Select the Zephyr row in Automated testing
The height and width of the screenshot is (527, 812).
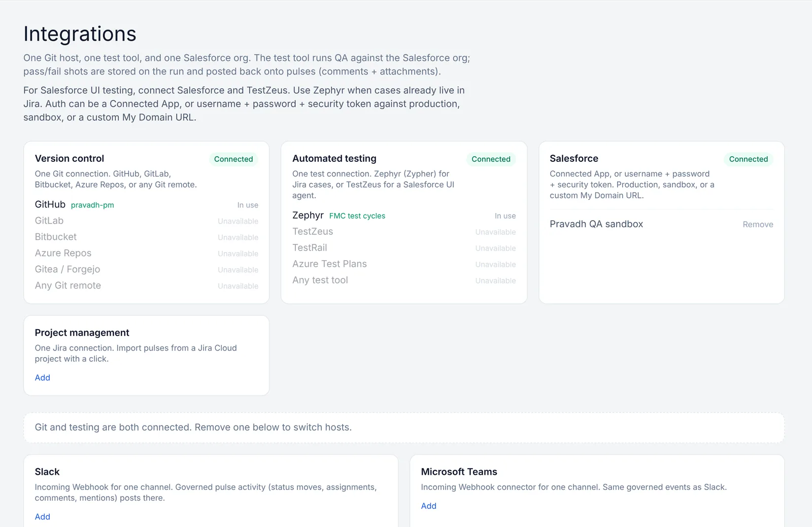[x=404, y=215]
